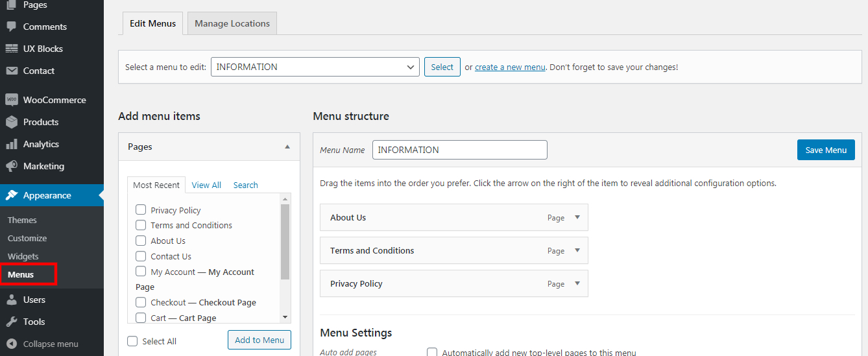This screenshot has width=868, height=356.
Task: Click the create a new menu link
Action: (510, 67)
